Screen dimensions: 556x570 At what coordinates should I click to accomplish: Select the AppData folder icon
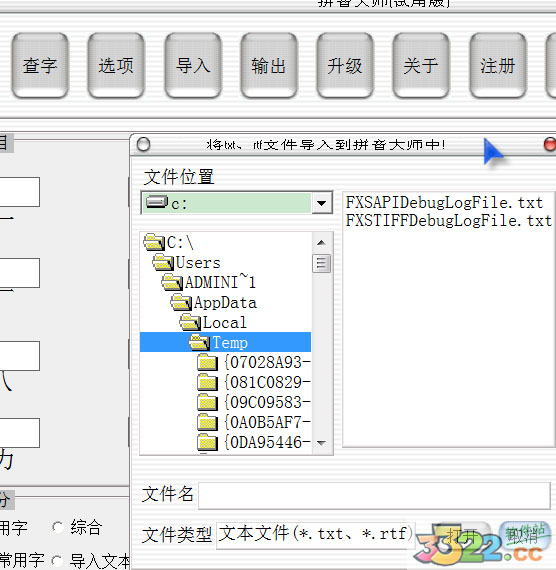[181, 302]
